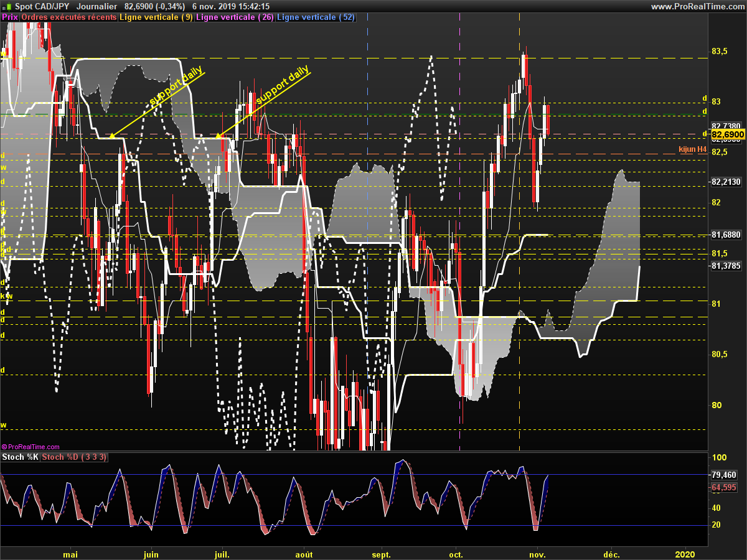
Task: Click the déc. label on the time axis
Action: click(611, 554)
